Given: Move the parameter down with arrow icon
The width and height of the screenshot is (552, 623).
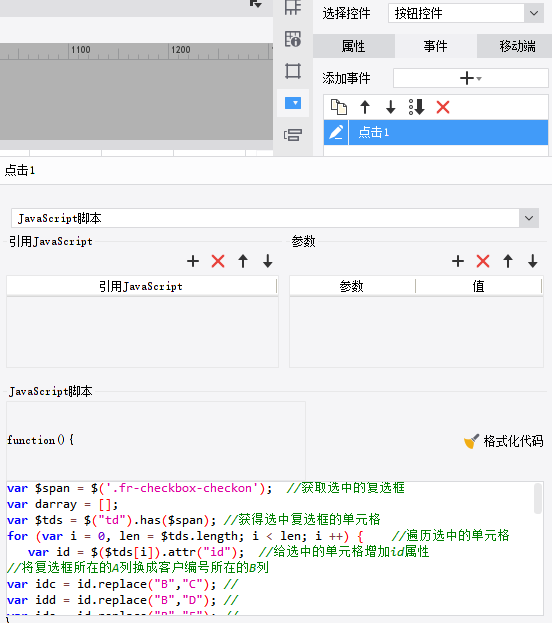Looking at the screenshot, I should (x=533, y=261).
